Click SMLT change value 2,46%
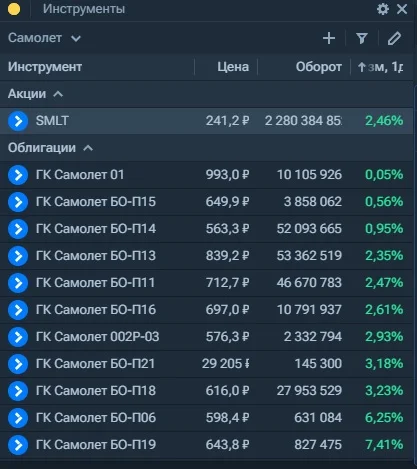Viewport: 417px width, 469px height. 384,121
